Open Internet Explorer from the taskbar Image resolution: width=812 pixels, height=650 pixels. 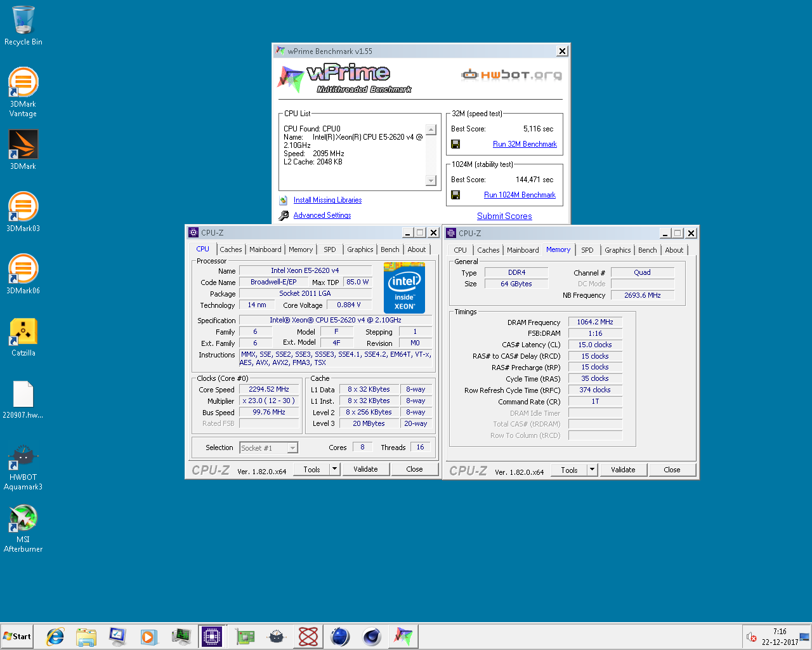coord(55,637)
